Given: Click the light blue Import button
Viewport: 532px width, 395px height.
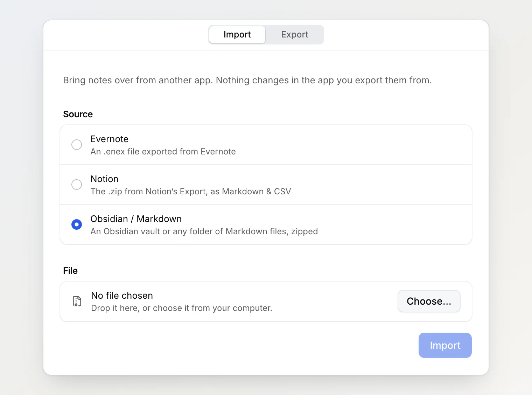Looking at the screenshot, I should pos(445,345).
